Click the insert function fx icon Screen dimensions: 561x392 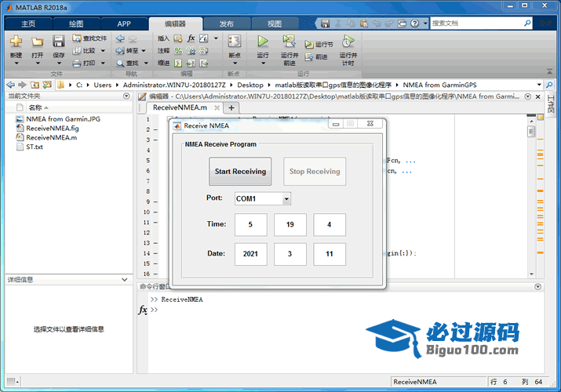click(x=191, y=38)
